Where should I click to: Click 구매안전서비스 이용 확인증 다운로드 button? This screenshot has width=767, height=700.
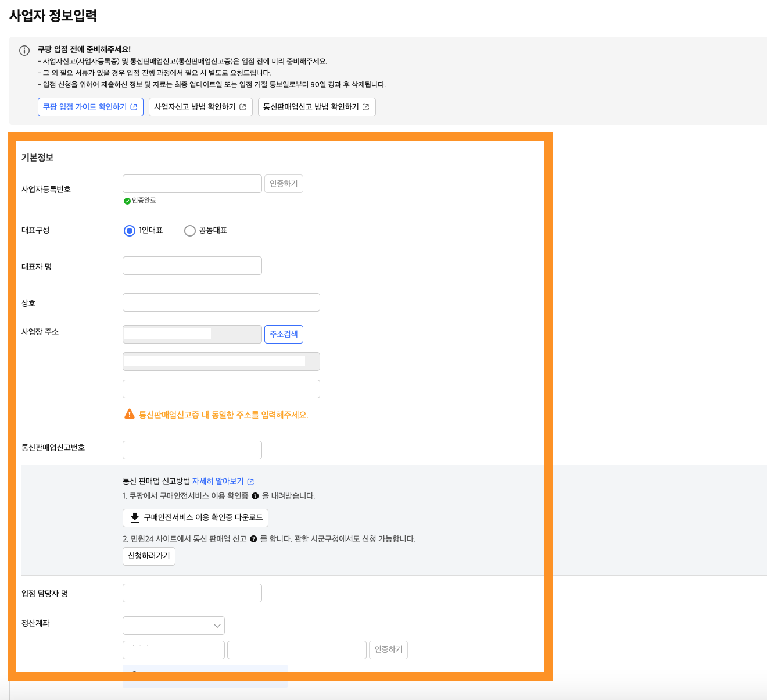195,517
